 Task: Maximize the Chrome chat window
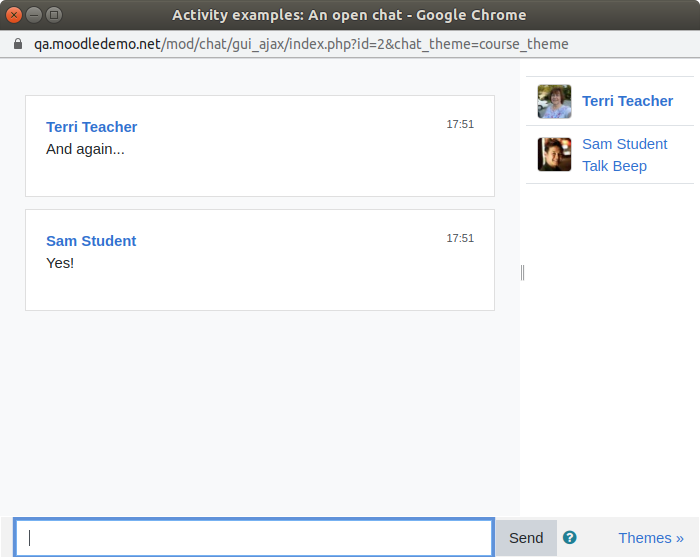[x=54, y=15]
